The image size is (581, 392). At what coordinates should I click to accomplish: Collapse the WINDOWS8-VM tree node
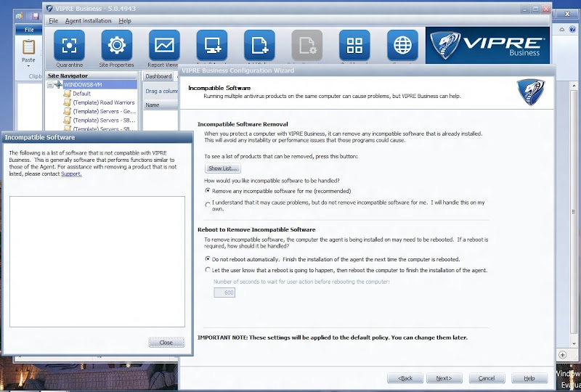click(x=50, y=85)
